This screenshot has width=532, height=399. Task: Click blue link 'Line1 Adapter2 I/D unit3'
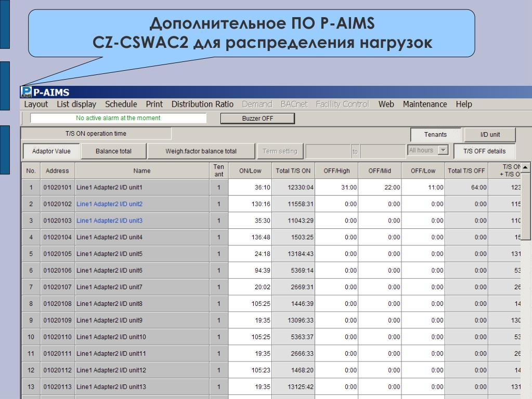(x=109, y=221)
